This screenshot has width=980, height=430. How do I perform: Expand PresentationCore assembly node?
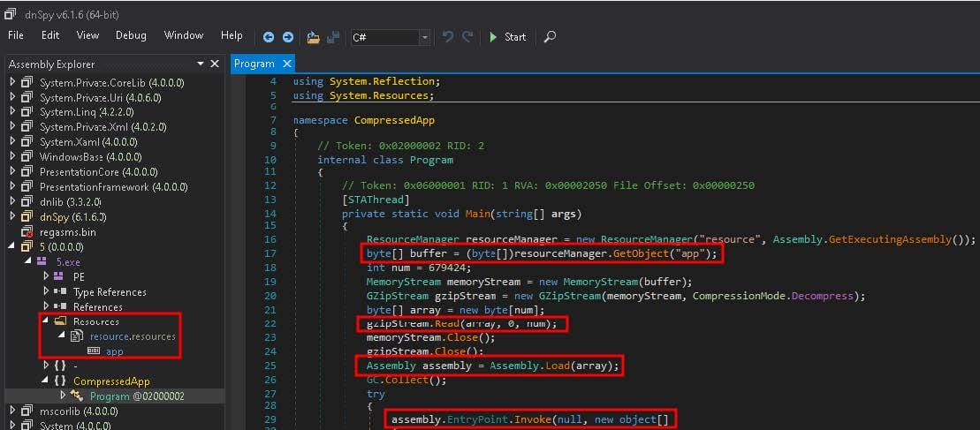click(x=11, y=171)
